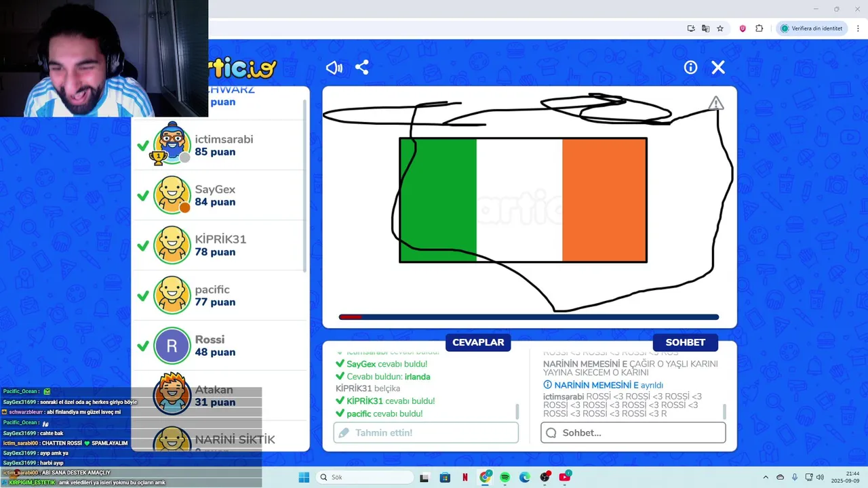Click '48 puan' score of Rossi
This screenshot has height=488, width=868.
(215, 352)
